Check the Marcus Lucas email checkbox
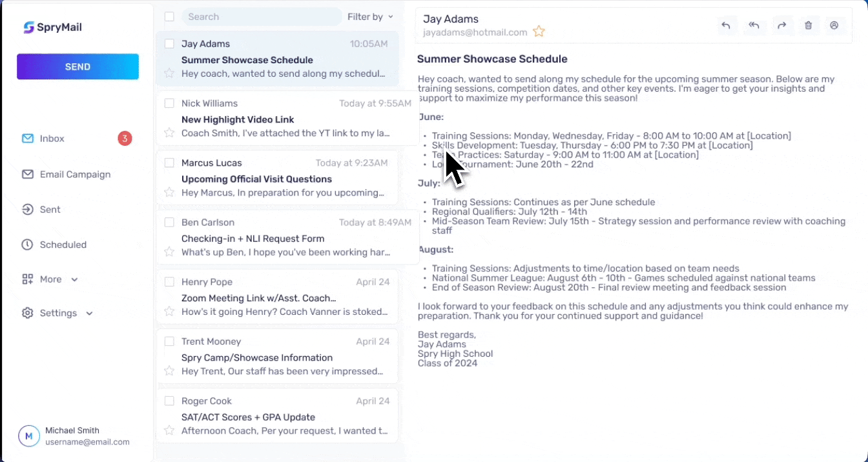 [169, 163]
